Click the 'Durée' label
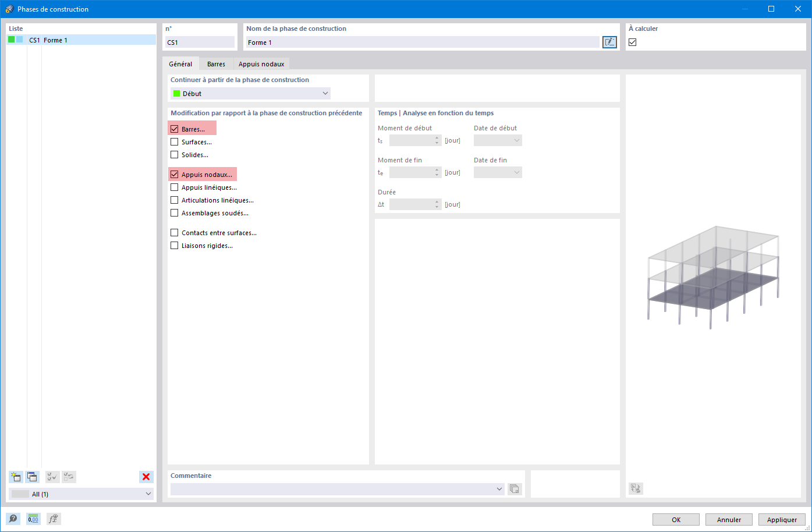 tap(387, 192)
